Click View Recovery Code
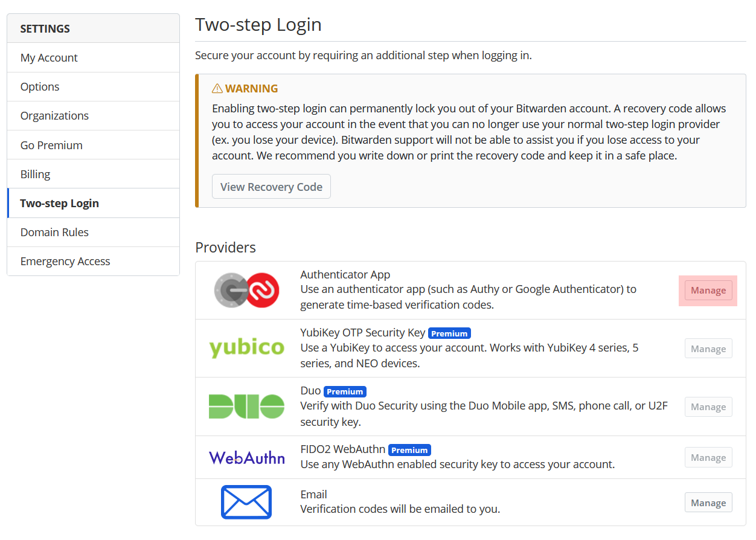 point(271,186)
